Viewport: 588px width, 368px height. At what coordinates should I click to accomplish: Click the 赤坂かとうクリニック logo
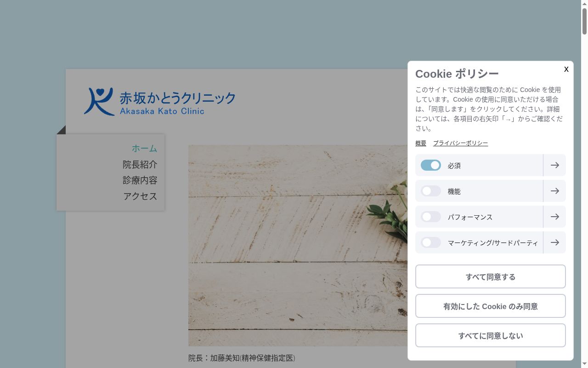159,101
